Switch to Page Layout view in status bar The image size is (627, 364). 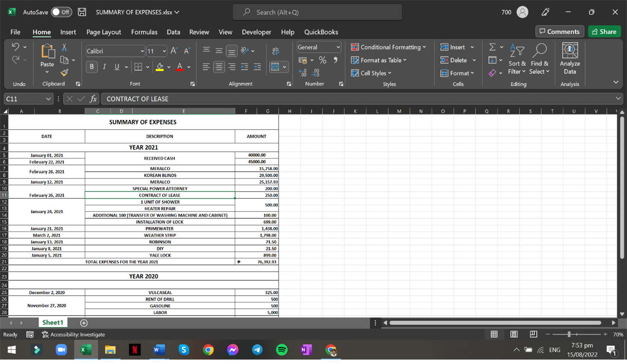click(514, 335)
